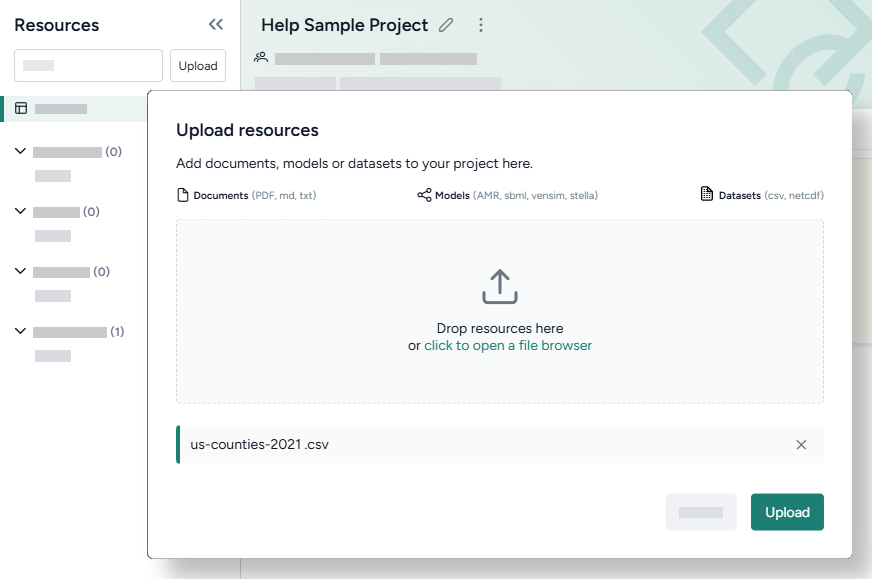Image resolution: width=872 pixels, height=579 pixels.
Task: Click the upload arrow icon in drop zone
Action: click(x=500, y=287)
